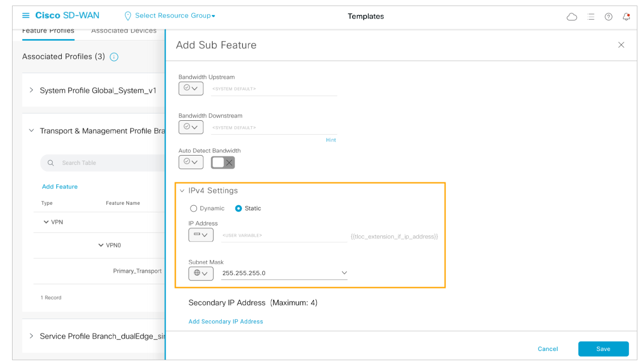Collapse the IPv4 Settings section

[x=182, y=191]
